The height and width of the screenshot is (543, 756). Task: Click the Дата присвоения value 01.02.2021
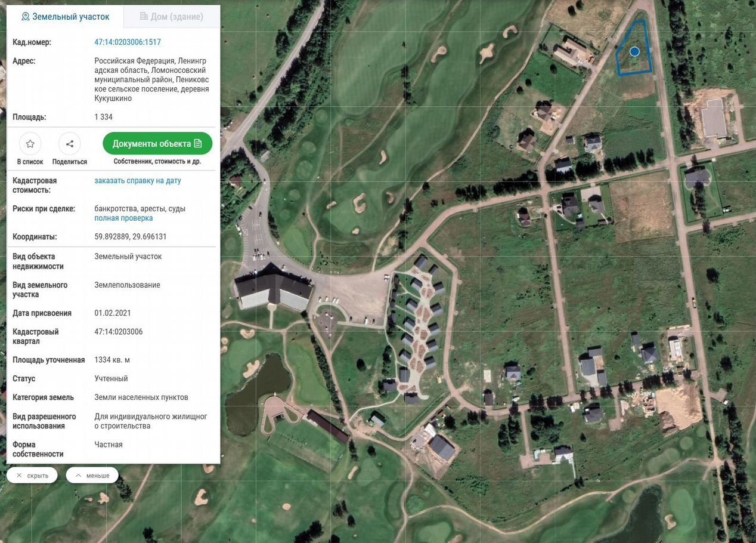[x=113, y=313]
